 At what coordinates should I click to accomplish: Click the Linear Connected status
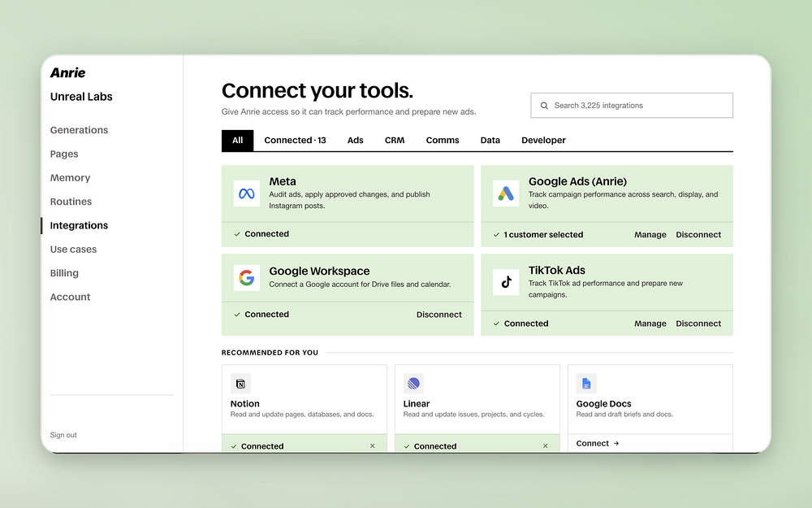pos(435,446)
